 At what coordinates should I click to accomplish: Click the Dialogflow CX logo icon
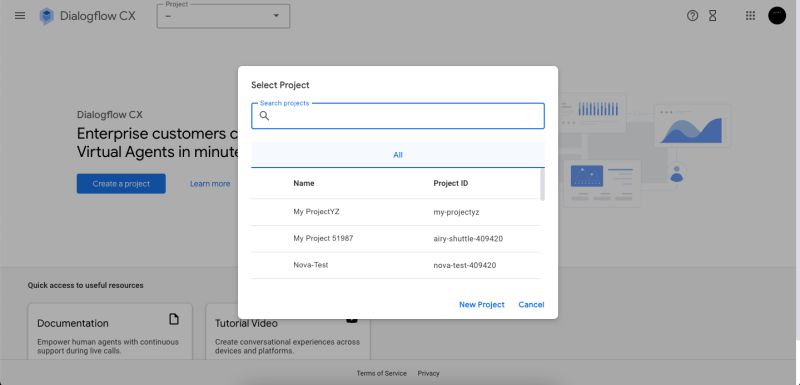46,16
